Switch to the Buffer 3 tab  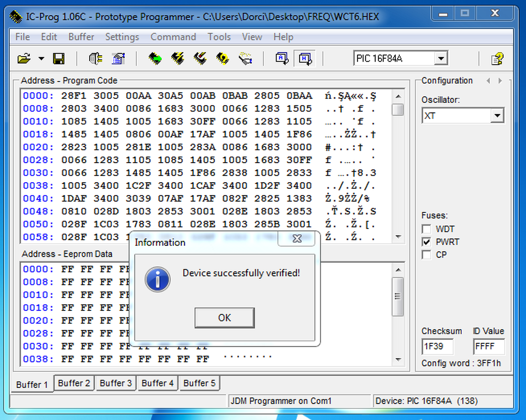[x=116, y=383]
